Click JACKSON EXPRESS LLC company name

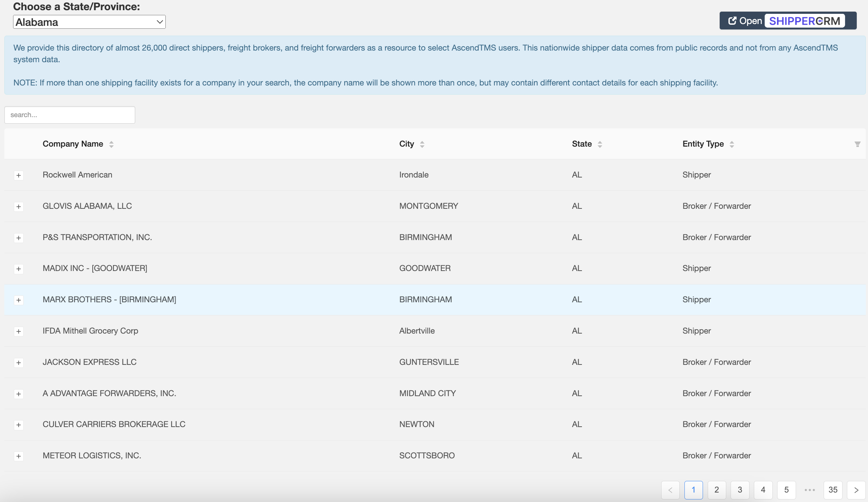click(90, 362)
